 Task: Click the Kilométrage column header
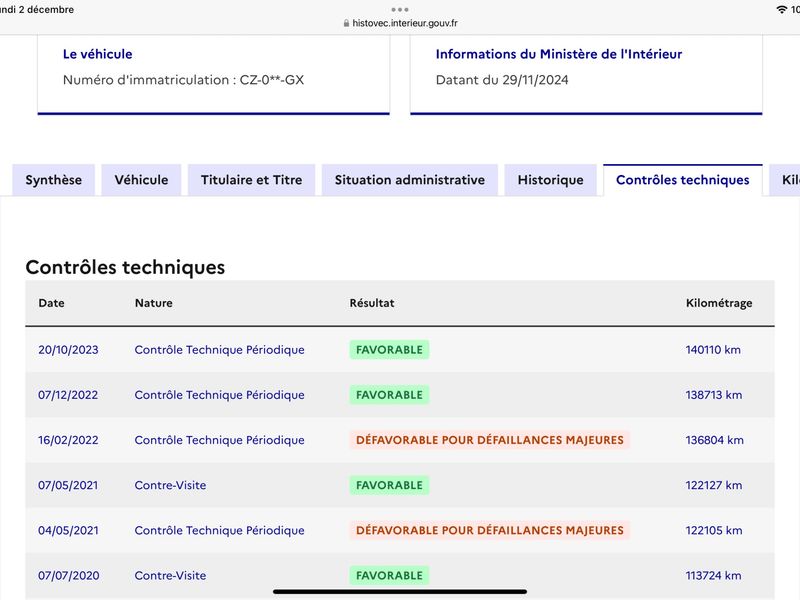(x=719, y=303)
